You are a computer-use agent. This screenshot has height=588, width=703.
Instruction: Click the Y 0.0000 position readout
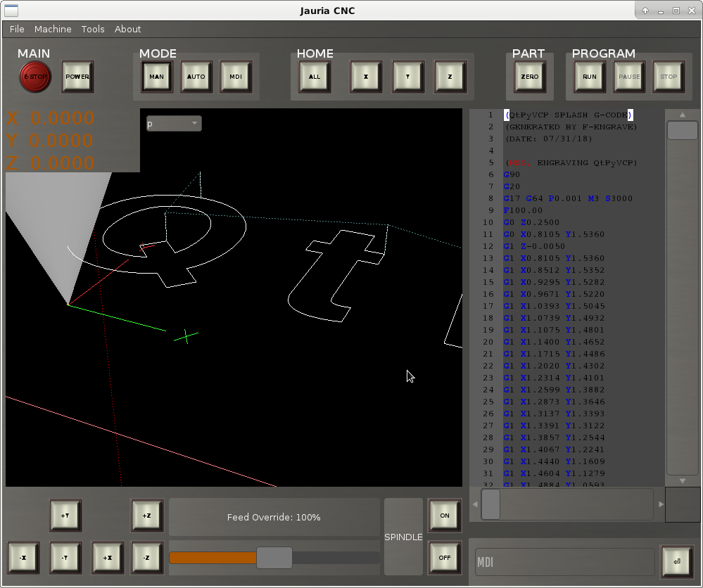50,141
